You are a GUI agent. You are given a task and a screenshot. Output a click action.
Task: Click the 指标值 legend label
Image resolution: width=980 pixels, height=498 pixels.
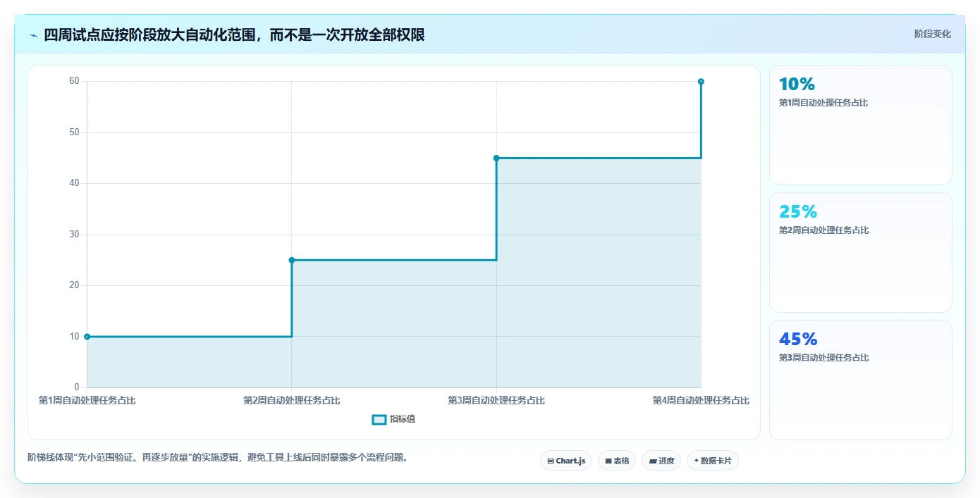point(403,420)
